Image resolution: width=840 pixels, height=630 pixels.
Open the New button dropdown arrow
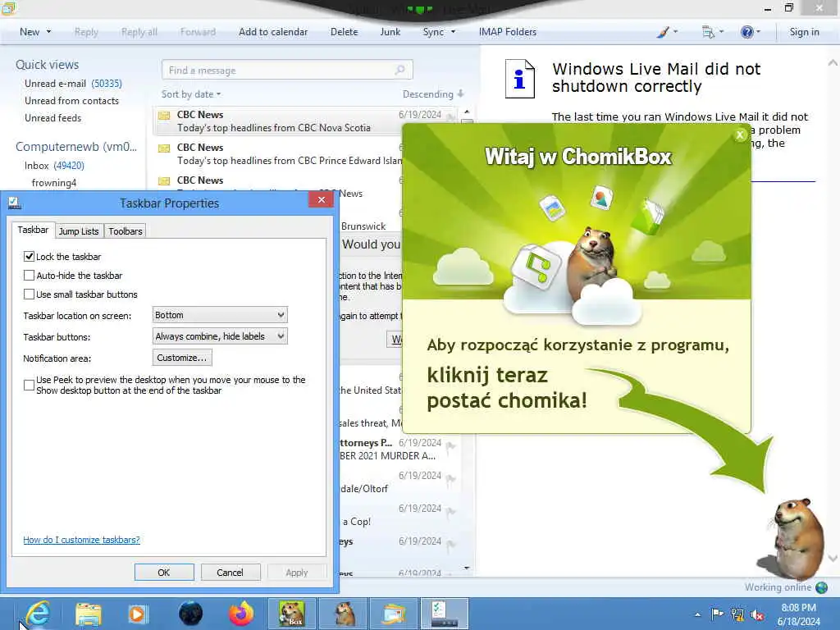click(48, 32)
